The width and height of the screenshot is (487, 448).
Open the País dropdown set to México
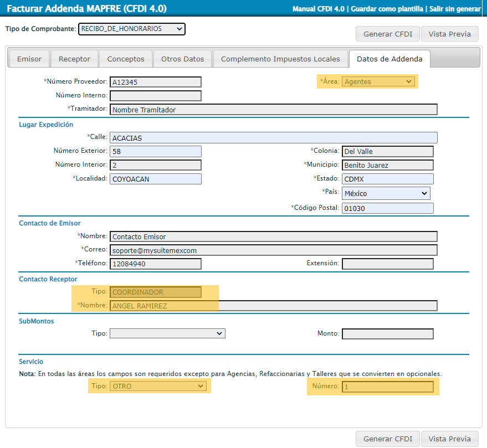(386, 193)
